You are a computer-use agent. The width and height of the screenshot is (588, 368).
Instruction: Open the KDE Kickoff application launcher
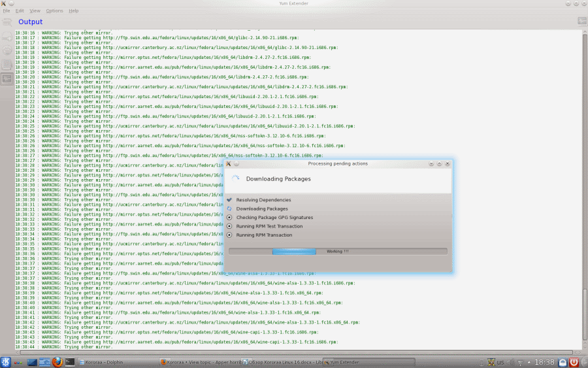tap(6, 362)
